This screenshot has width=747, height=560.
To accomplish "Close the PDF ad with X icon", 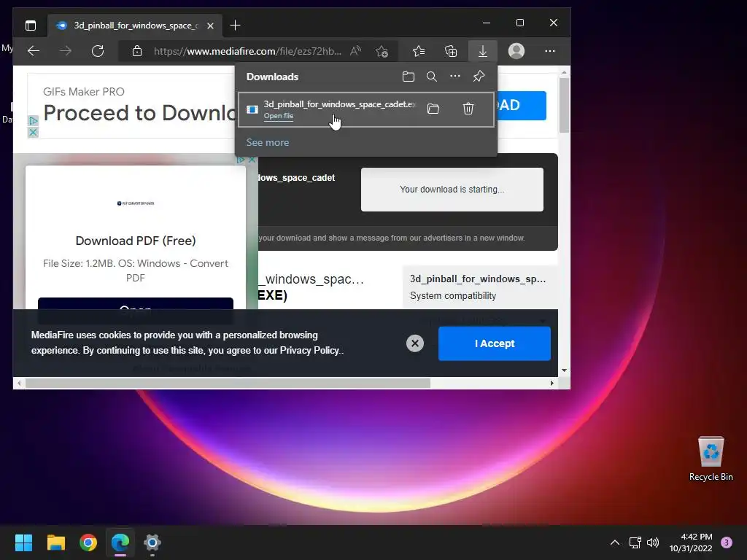I will (252, 160).
